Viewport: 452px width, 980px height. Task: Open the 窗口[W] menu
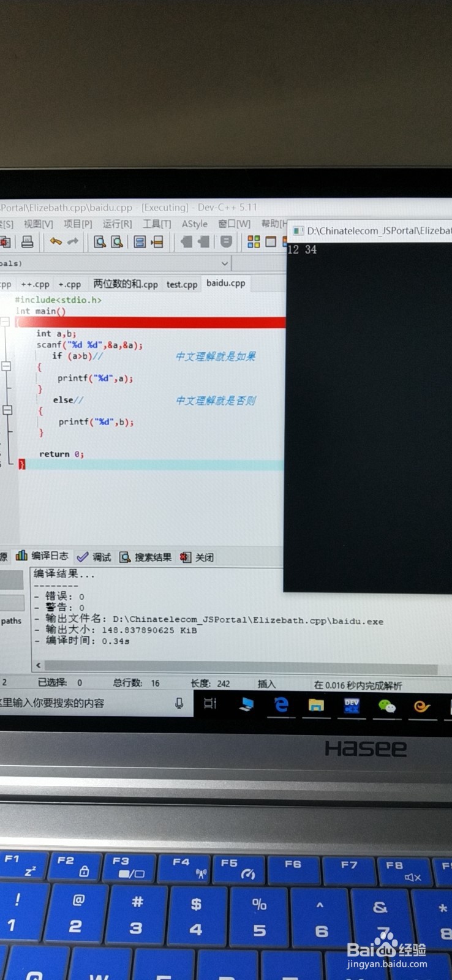(235, 224)
